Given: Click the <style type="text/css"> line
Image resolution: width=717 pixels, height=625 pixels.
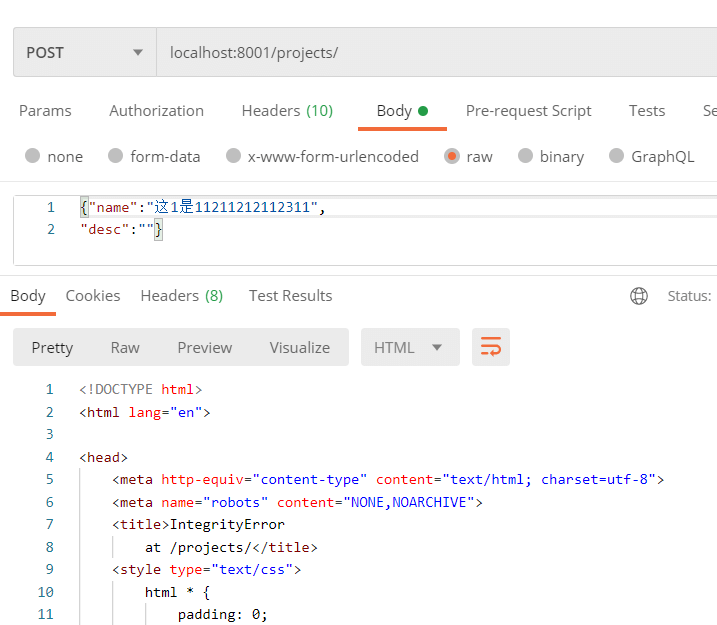Looking at the screenshot, I should tap(207, 569).
